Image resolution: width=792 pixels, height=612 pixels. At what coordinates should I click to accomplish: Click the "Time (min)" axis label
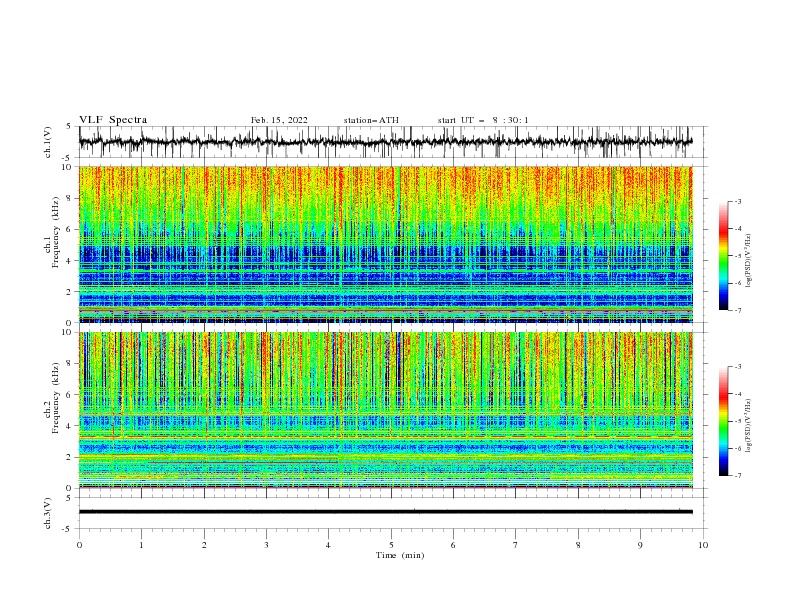400,555
